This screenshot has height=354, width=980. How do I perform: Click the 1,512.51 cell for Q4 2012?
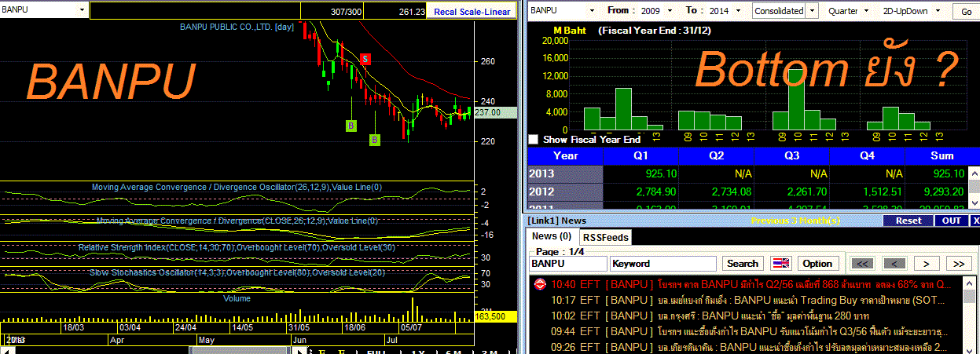(867, 192)
